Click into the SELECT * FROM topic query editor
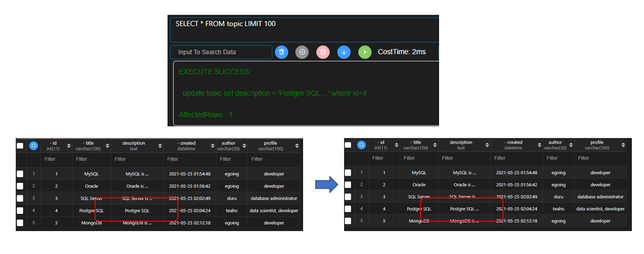The height and width of the screenshot is (254, 644). tap(304, 30)
